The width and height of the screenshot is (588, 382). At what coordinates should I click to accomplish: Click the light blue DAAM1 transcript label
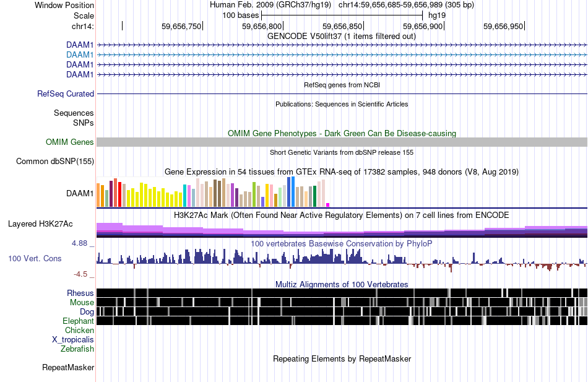click(80, 54)
